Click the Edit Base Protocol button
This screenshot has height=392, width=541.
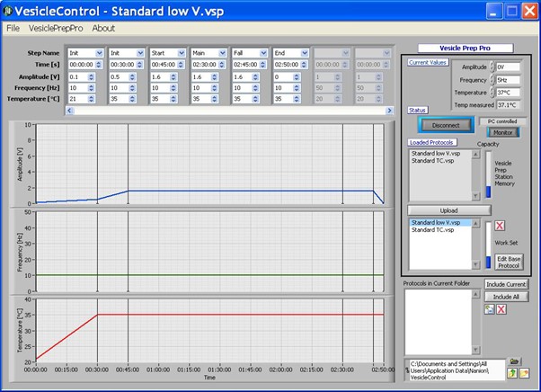(x=509, y=262)
